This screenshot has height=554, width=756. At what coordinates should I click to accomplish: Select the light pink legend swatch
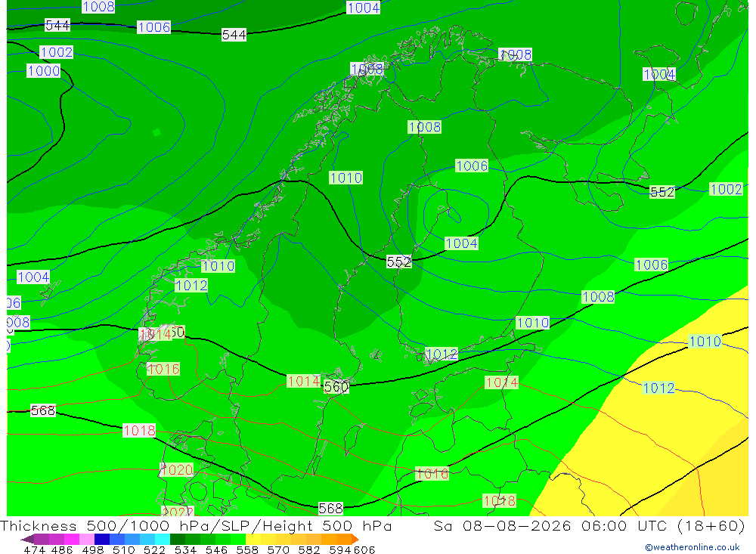pyautogui.click(x=87, y=539)
